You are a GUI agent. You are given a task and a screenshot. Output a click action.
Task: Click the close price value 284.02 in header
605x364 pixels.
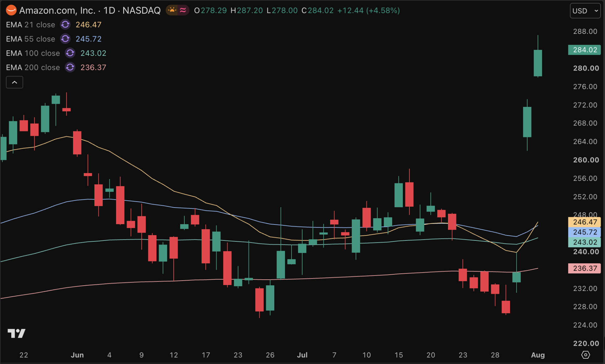pyautogui.click(x=321, y=10)
